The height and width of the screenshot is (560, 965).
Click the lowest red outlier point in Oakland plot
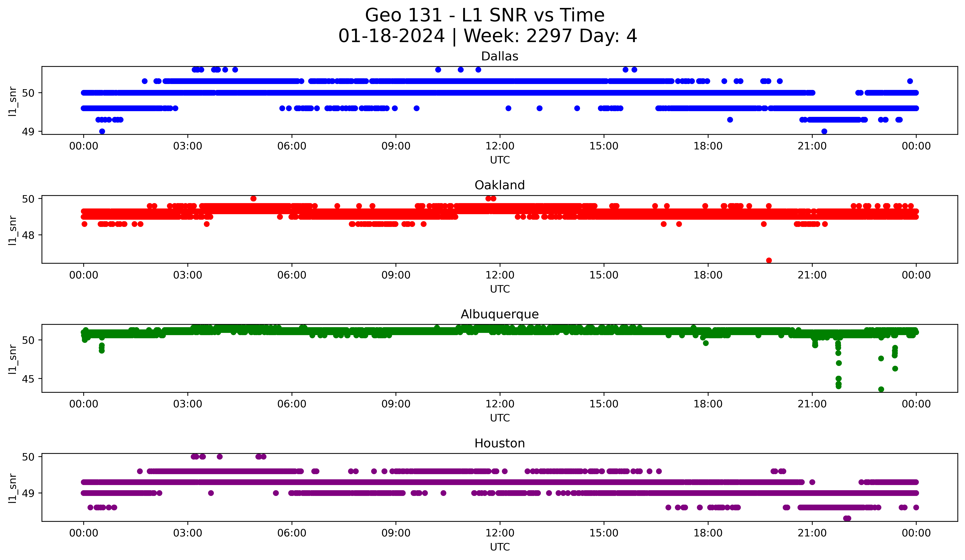coord(769,260)
